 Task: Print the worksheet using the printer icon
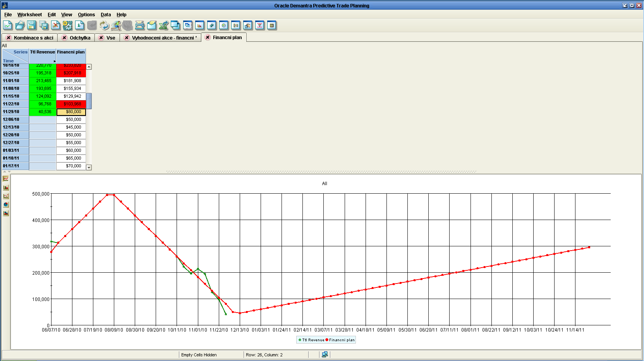(140, 26)
